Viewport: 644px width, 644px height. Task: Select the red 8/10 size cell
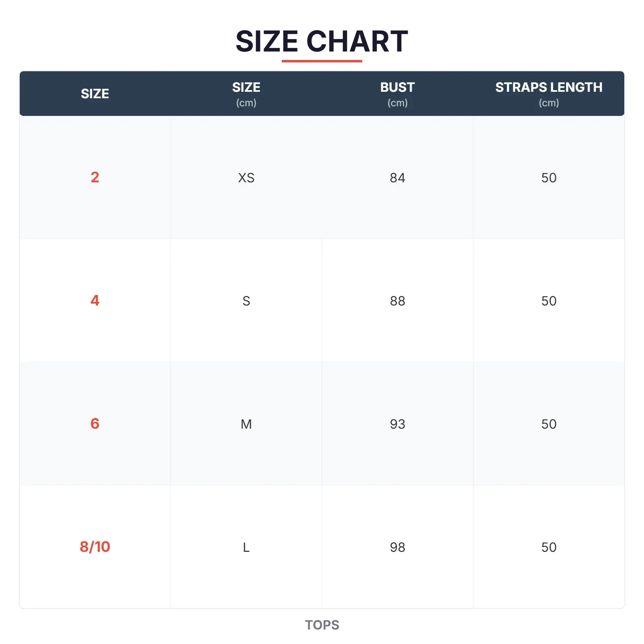[x=95, y=547]
